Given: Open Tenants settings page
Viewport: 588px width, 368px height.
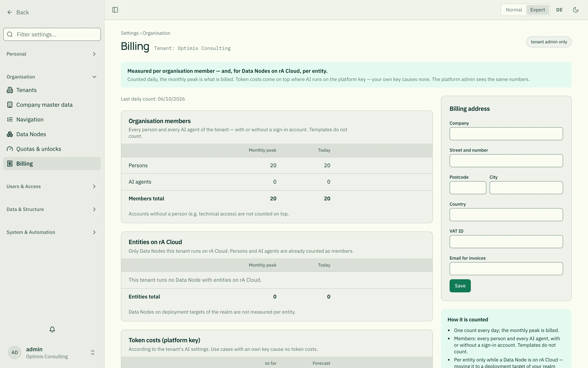Looking at the screenshot, I should (x=52, y=90).
